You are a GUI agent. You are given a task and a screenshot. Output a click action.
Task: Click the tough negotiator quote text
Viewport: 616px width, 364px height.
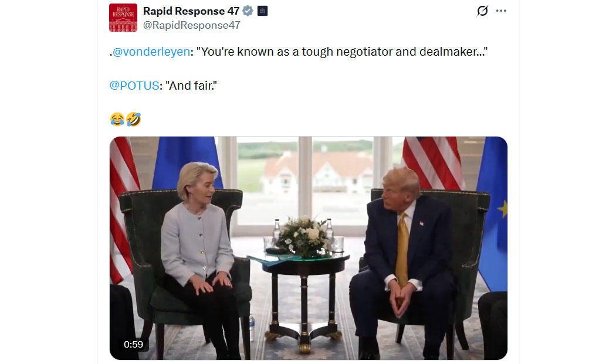342,52
